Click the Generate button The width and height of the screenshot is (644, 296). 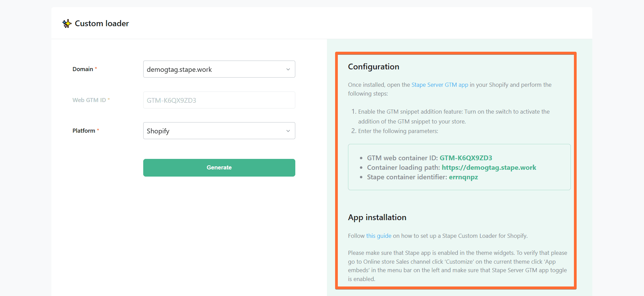pyautogui.click(x=219, y=168)
